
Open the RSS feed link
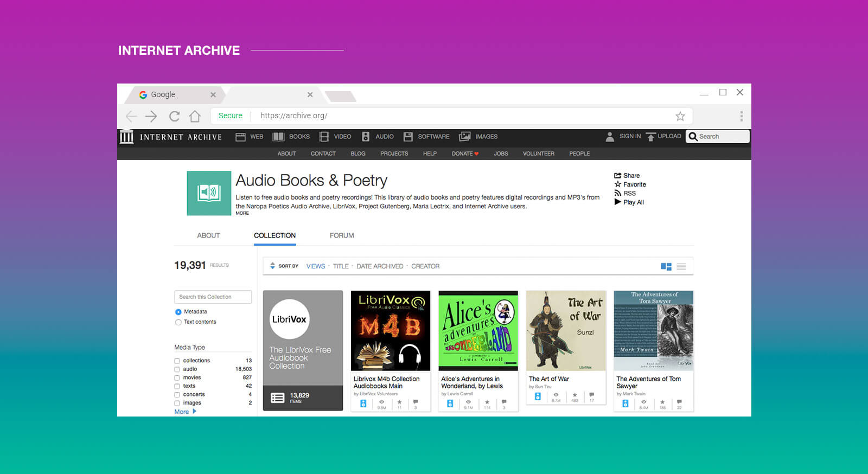point(629,193)
